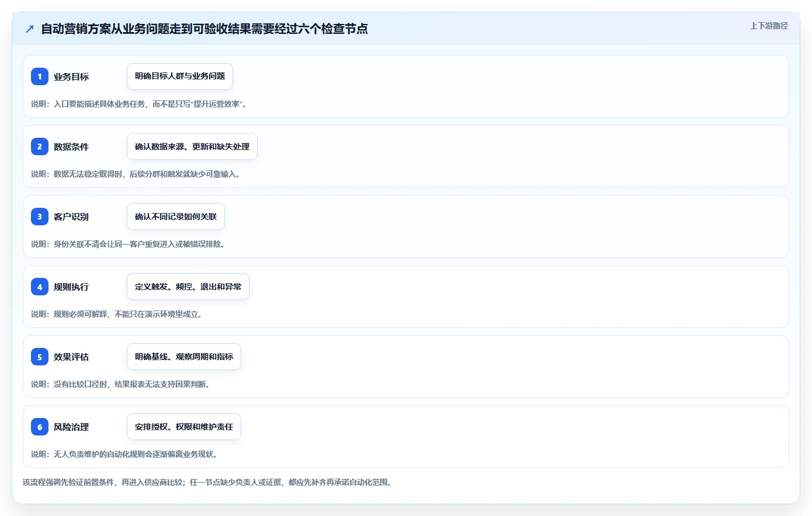Click the 确认数据来源、更新和缺失处理 chip
812x516 pixels.
[192, 147]
